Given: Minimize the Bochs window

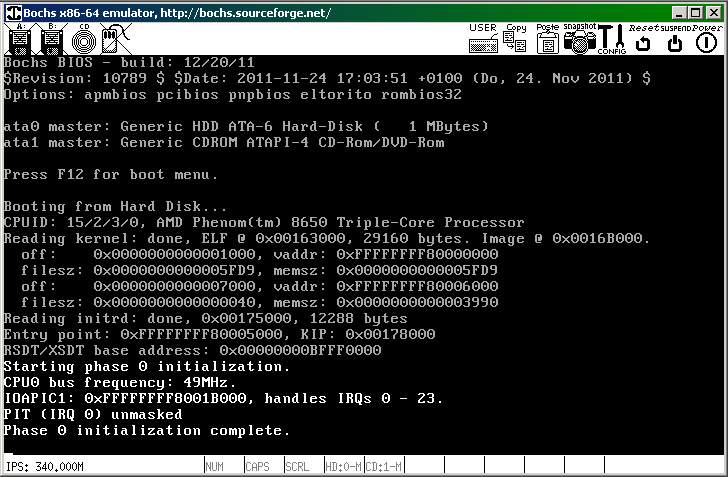Looking at the screenshot, I should (x=680, y=13).
